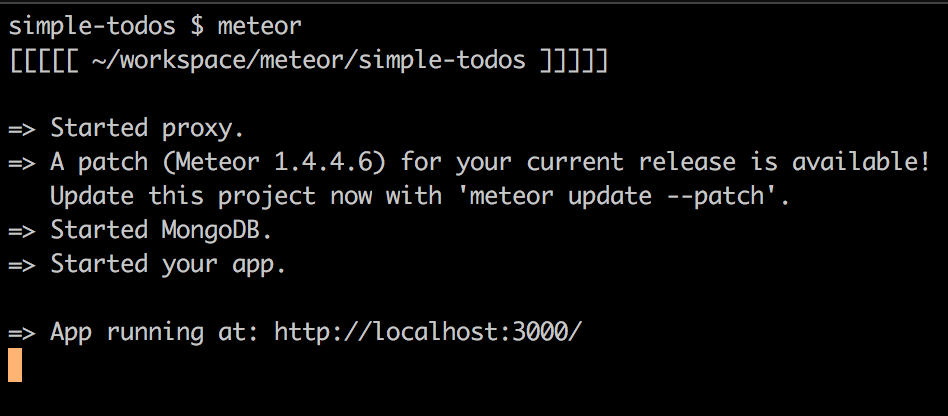948x416 pixels.
Task: Click the '=>' arrow before 'A patch'
Action: (x=22, y=162)
